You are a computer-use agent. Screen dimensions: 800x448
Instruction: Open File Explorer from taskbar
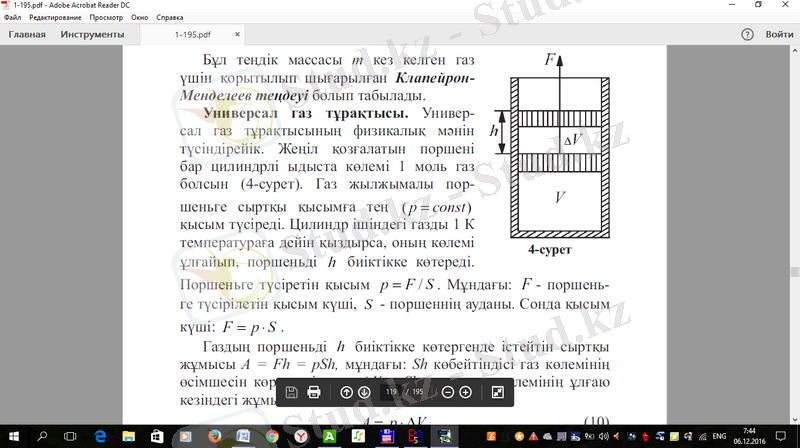pyautogui.click(x=128, y=436)
